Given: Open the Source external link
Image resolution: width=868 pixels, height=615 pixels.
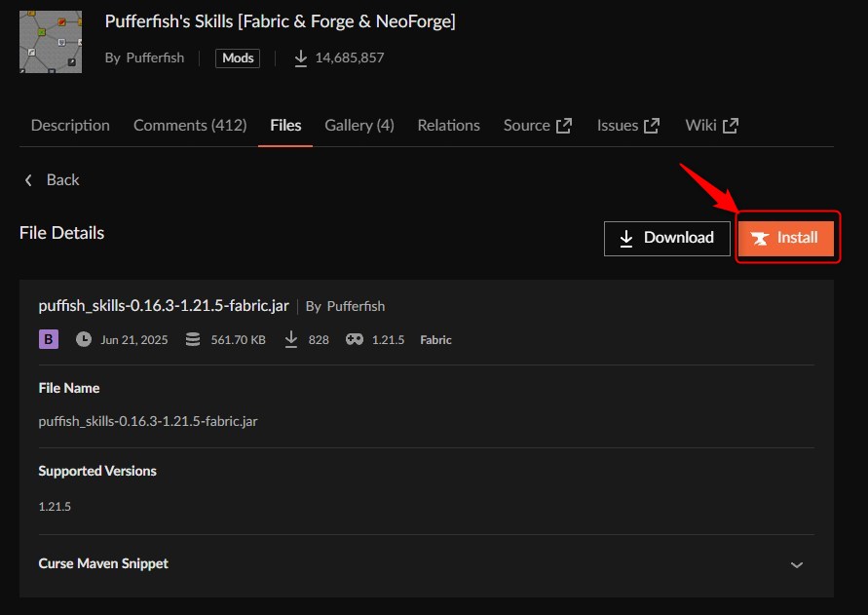Looking at the screenshot, I should [538, 125].
